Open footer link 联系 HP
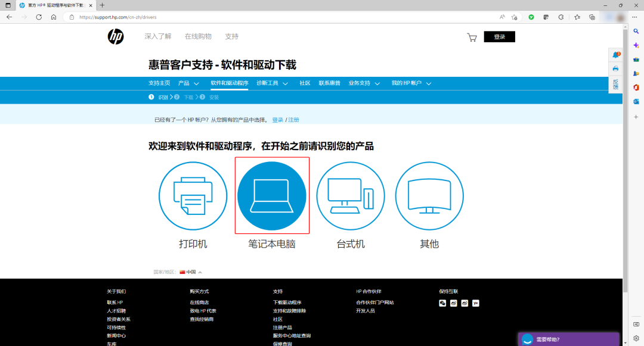Screen dimensions: 644x346 pos(115,303)
